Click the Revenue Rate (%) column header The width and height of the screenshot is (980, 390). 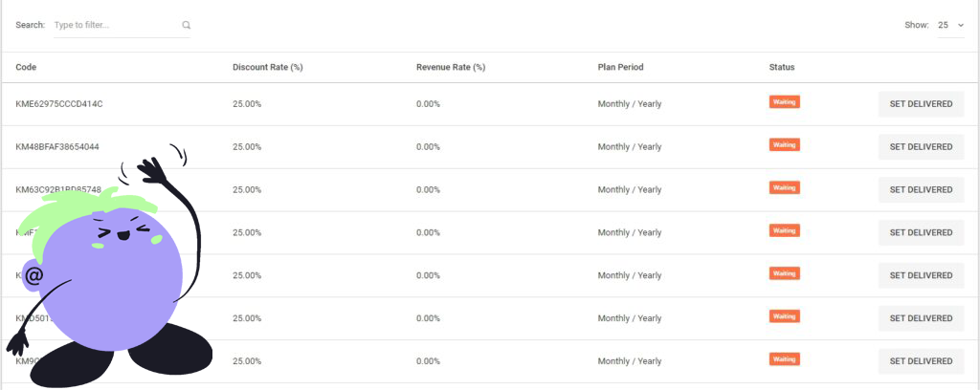click(x=450, y=68)
